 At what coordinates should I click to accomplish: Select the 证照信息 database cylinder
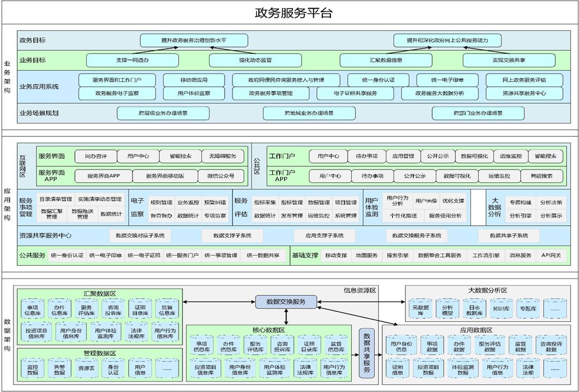coord(398,368)
